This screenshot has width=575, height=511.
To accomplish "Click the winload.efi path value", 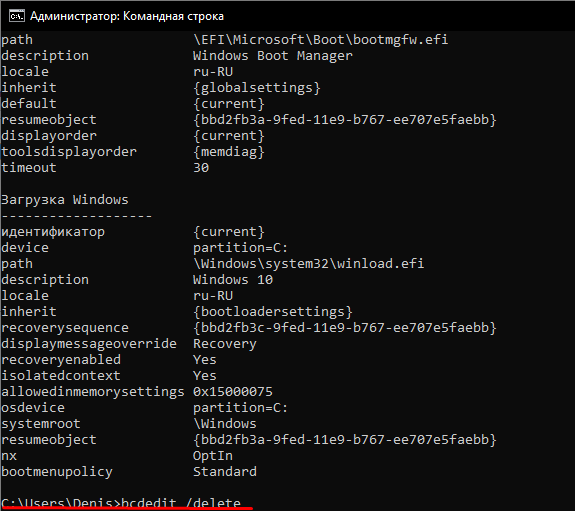I will point(308,263).
